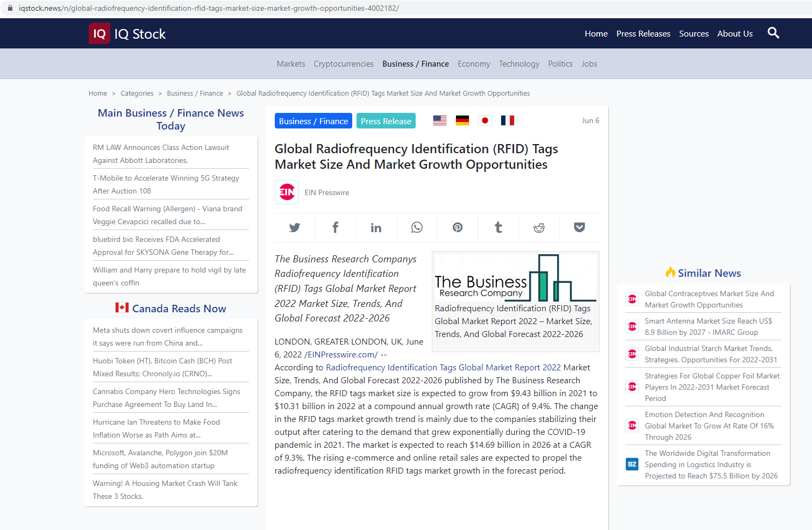Switch to the Politics category
This screenshot has width=812, height=530.
tap(560, 63)
